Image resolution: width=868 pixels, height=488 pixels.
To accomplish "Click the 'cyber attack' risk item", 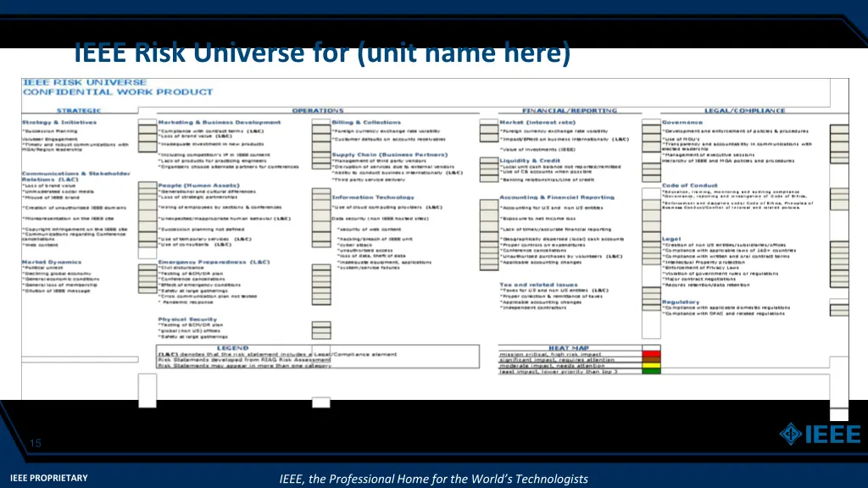I will click(355, 245).
